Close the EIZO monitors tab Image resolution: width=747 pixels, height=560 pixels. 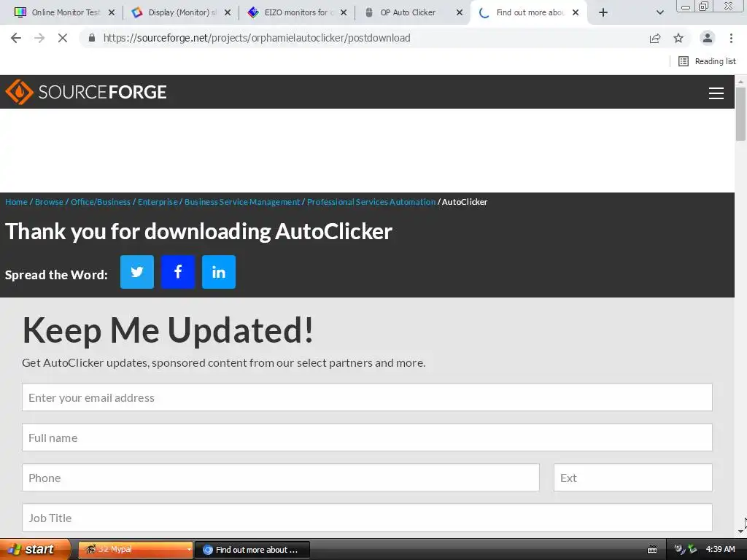click(x=344, y=13)
